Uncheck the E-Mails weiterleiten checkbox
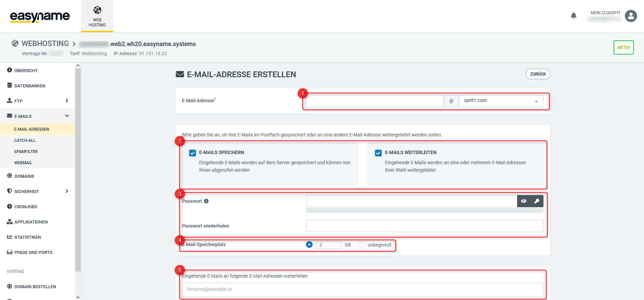 point(378,153)
